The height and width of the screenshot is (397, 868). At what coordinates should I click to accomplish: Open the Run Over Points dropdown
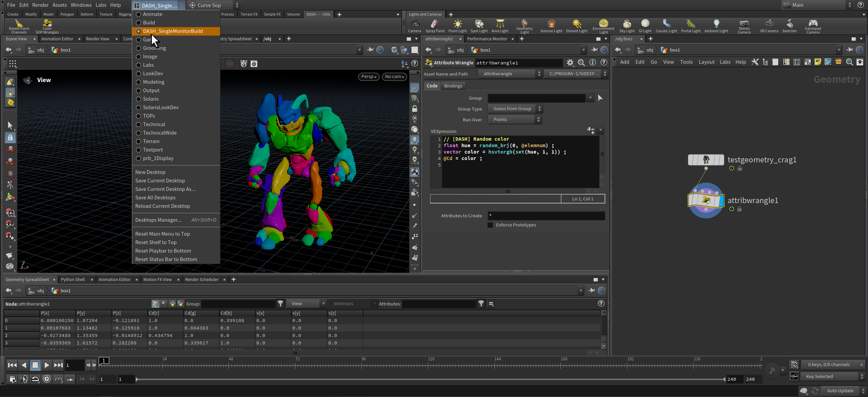515,120
